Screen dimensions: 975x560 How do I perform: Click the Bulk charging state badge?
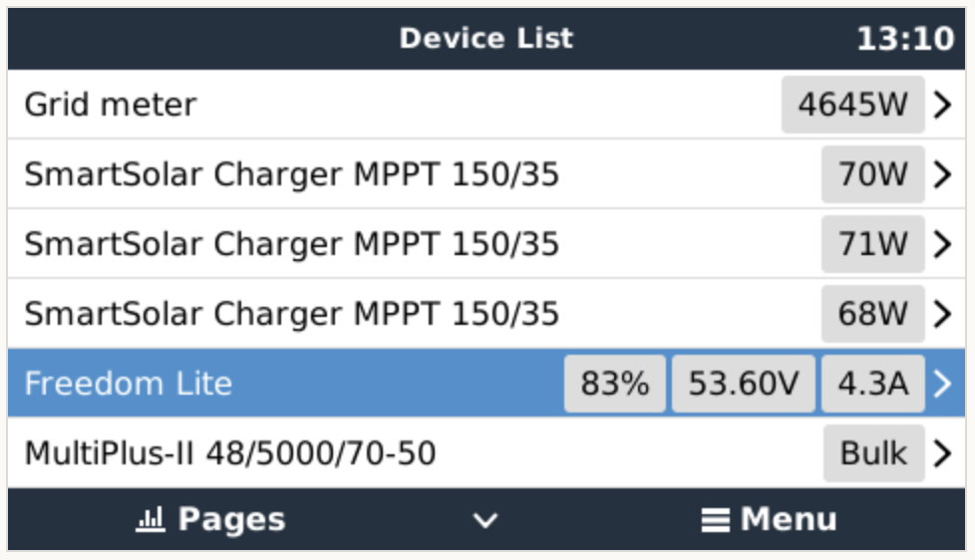tap(873, 453)
